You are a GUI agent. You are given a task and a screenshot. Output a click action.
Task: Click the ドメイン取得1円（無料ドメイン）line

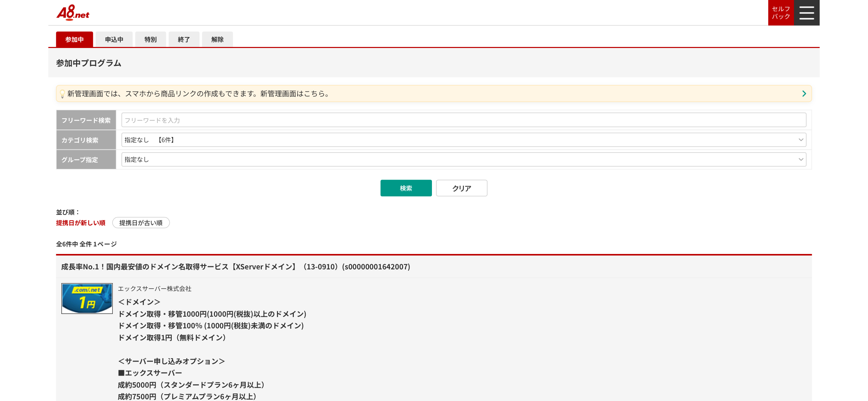tap(172, 338)
